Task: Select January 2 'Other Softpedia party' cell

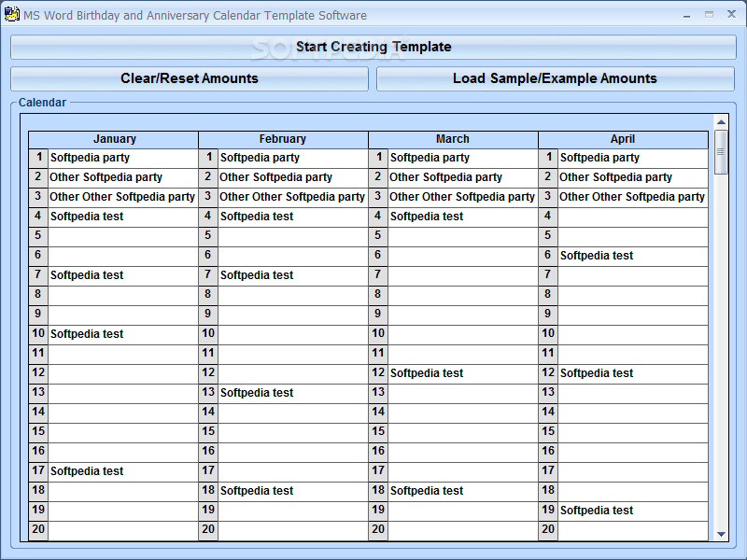Action: [123, 177]
